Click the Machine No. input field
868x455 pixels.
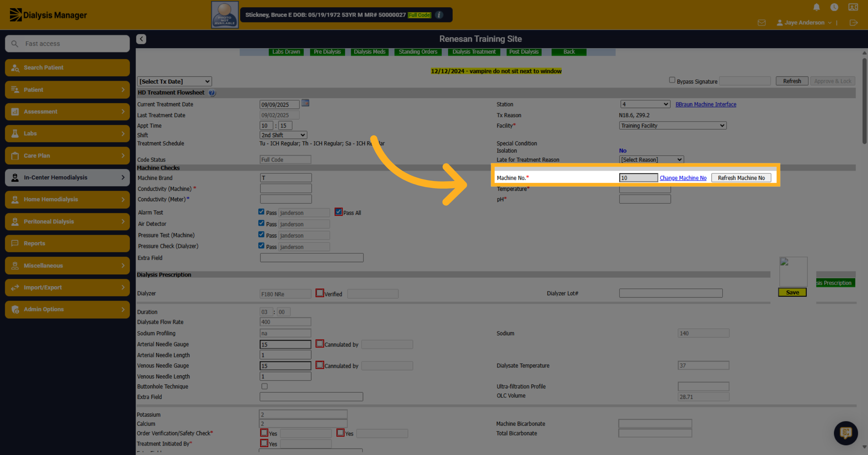click(x=638, y=178)
